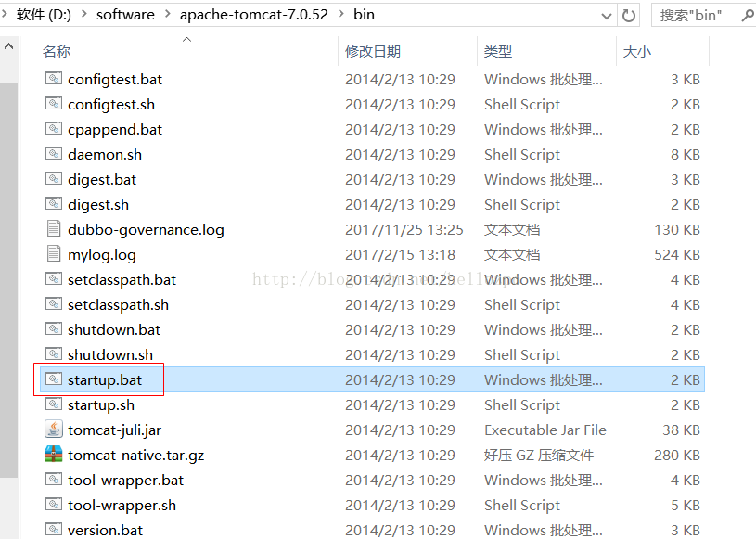Select the cpappend.bat file name
Screen dimensions: 756x539
[x=115, y=129]
